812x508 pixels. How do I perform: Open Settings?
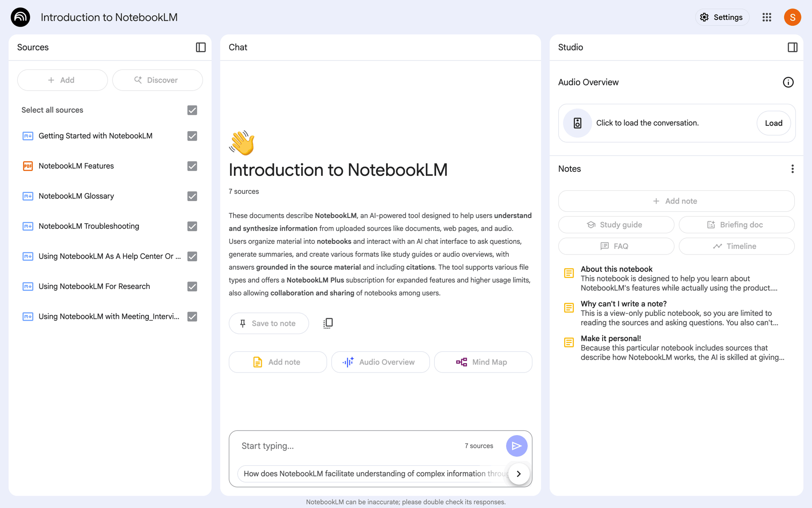(x=722, y=17)
